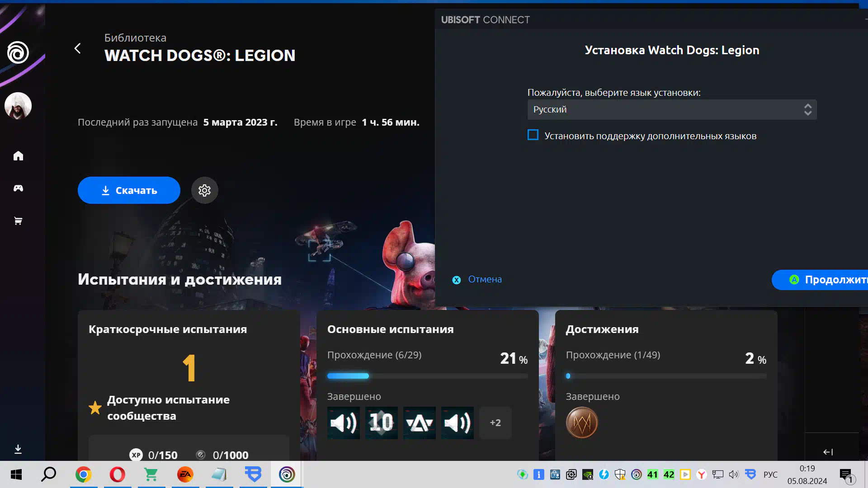Open volume speaker tray icon

click(734, 474)
